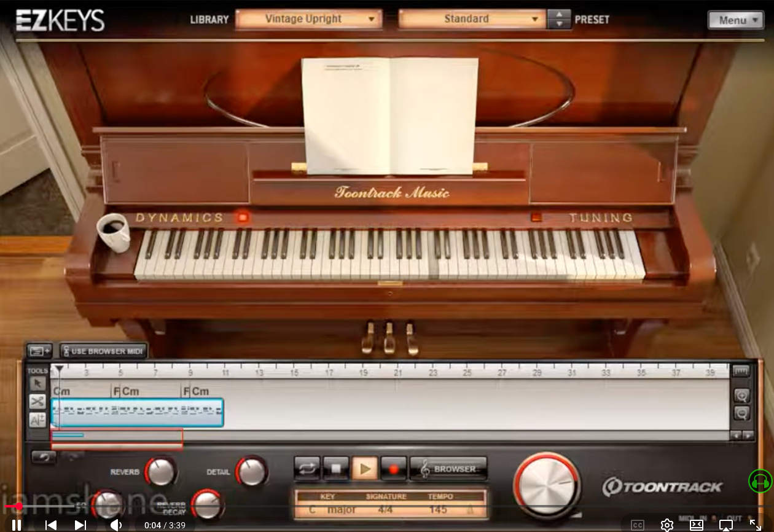Image resolution: width=774 pixels, height=532 pixels.
Task: Click the playhead marker at timeline start
Action: (x=59, y=370)
